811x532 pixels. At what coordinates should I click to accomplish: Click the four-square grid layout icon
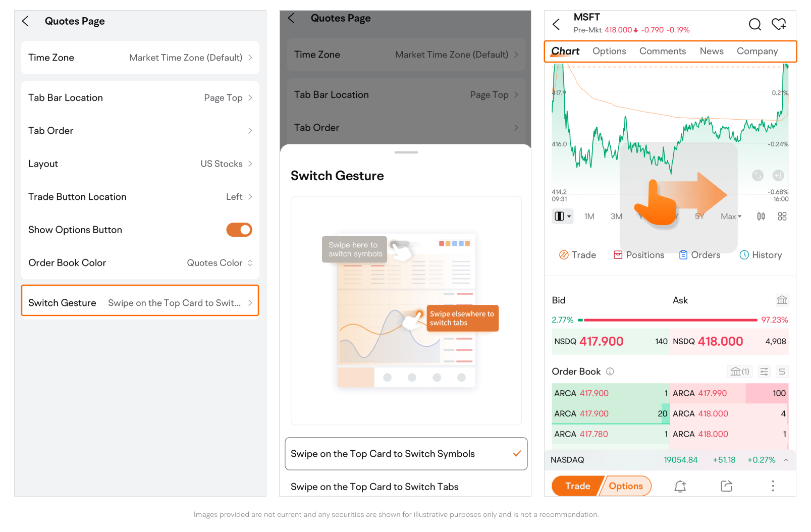pyautogui.click(x=782, y=217)
